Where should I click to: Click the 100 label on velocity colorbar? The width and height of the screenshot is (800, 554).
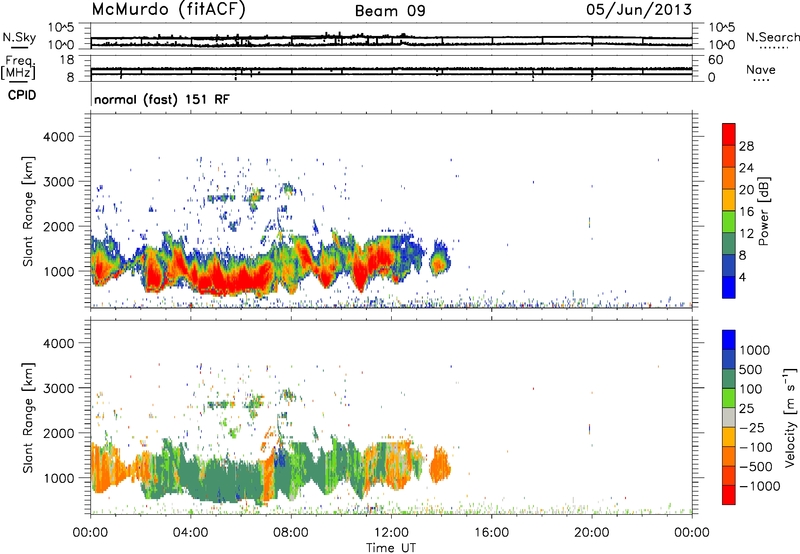point(751,389)
